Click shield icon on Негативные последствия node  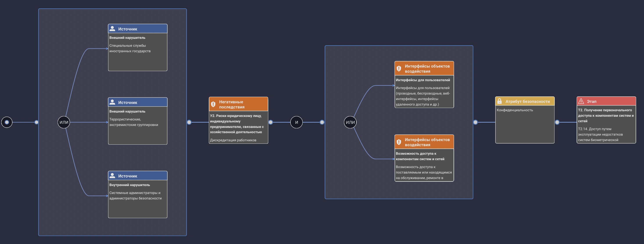point(213,104)
